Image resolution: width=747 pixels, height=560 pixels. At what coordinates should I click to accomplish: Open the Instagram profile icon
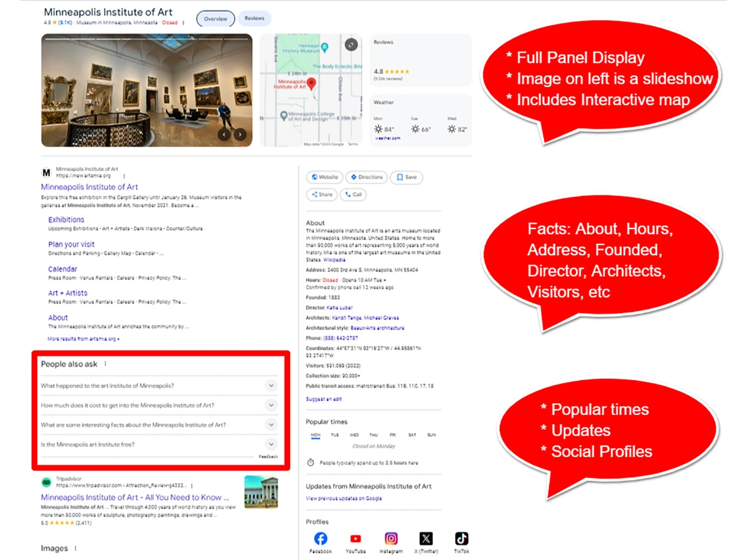[x=391, y=539]
